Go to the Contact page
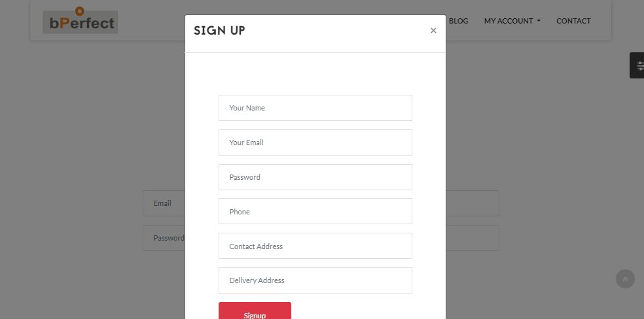Image resolution: width=644 pixels, height=319 pixels. click(x=573, y=21)
